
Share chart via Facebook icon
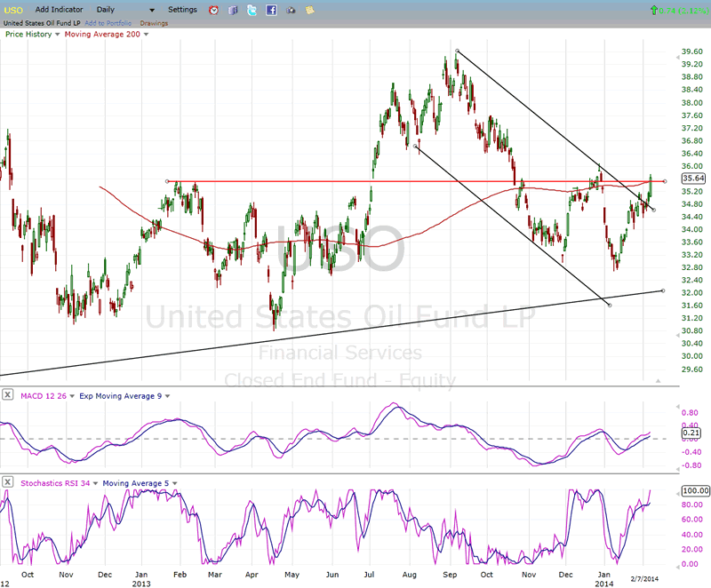(271, 10)
